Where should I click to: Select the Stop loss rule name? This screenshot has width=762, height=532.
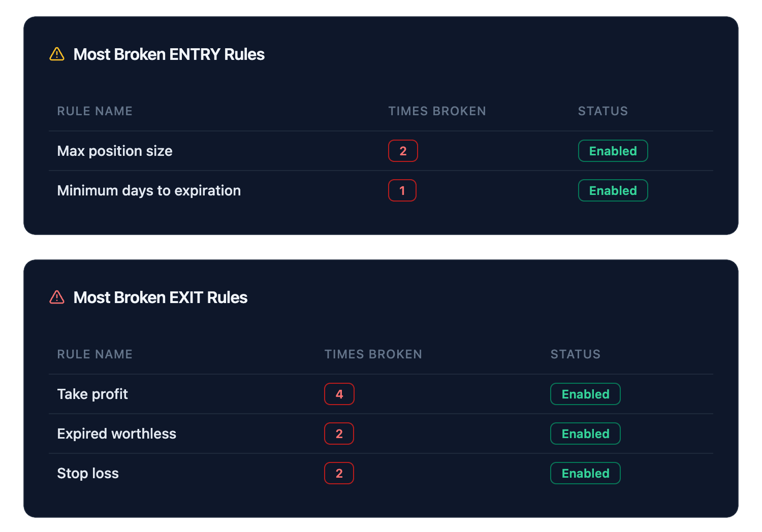[88, 473]
